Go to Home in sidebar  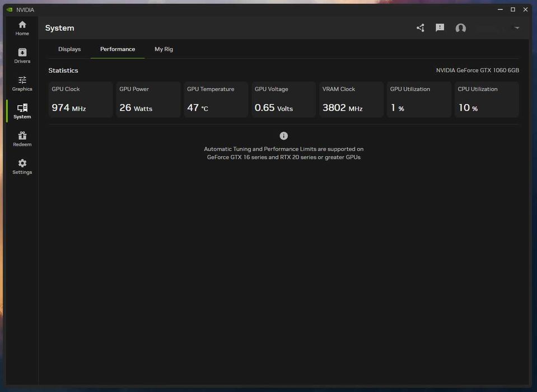click(x=22, y=28)
